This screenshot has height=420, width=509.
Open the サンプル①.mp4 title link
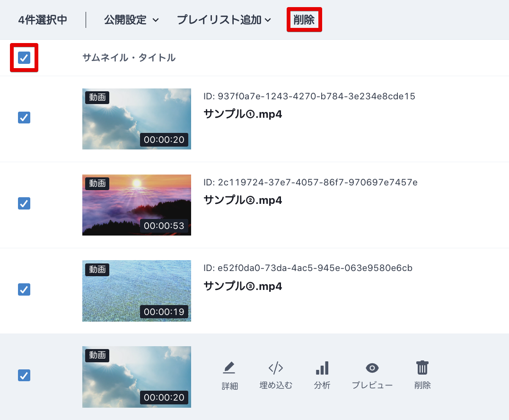[243, 114]
